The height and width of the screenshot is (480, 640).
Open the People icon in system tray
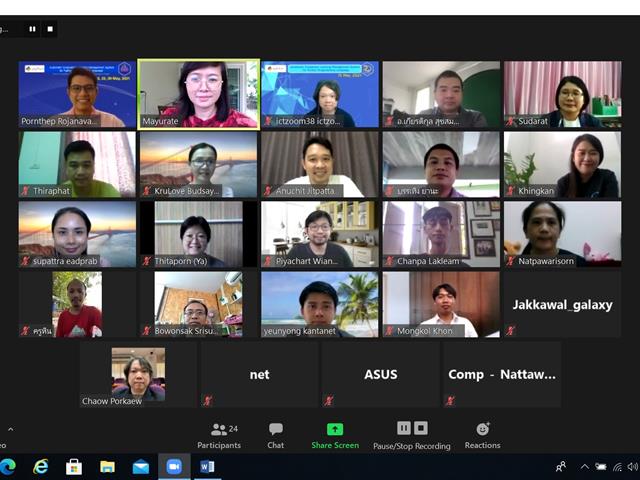(x=561, y=467)
